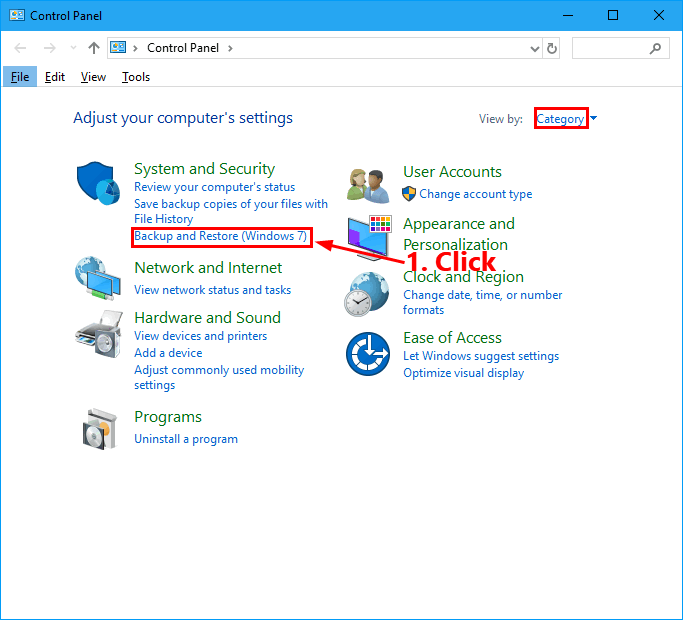Open the User Accounts people icon

(x=369, y=186)
